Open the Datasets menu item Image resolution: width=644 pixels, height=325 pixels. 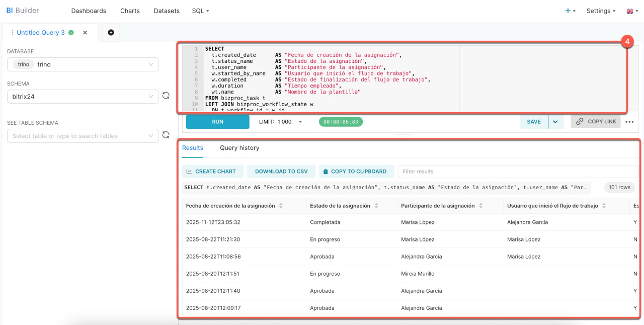pos(166,11)
